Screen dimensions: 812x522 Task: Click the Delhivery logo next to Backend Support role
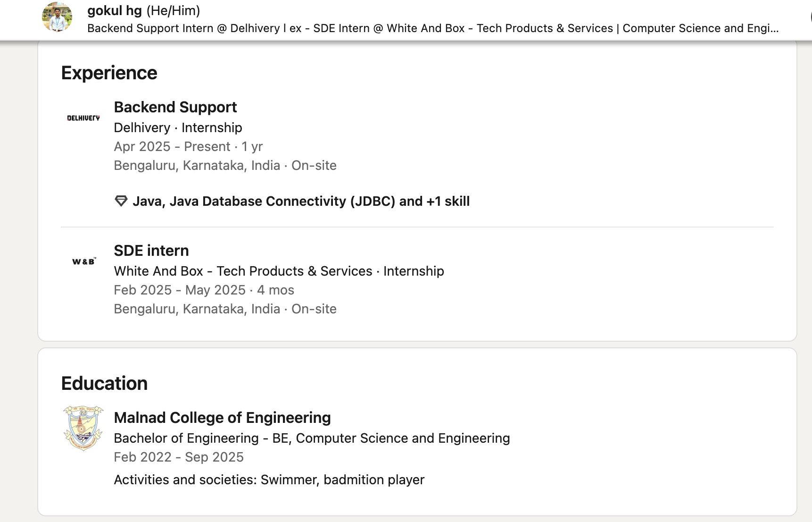(x=83, y=118)
